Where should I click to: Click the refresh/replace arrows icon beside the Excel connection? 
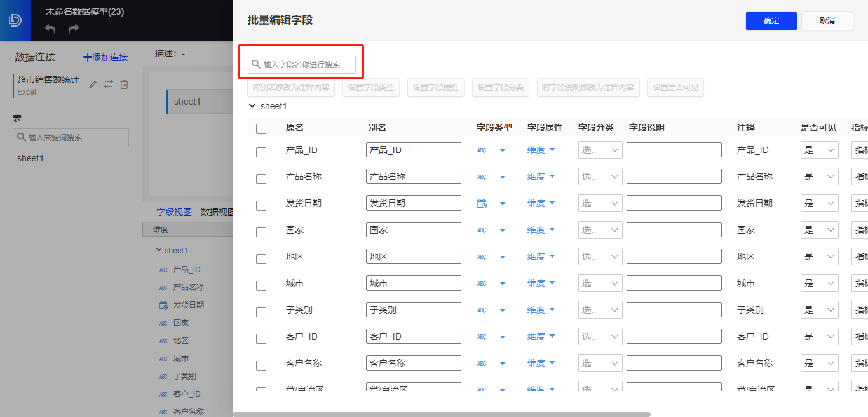pos(109,84)
